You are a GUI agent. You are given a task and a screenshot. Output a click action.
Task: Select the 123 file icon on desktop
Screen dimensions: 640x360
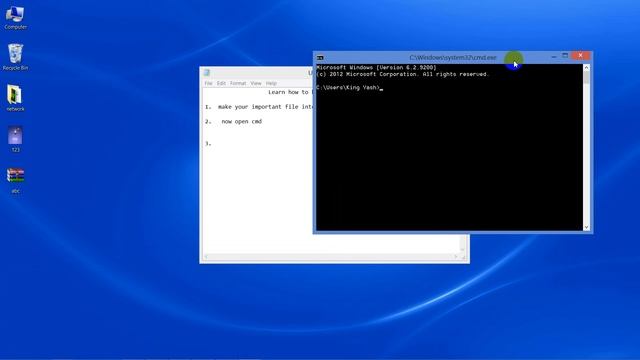click(15, 139)
